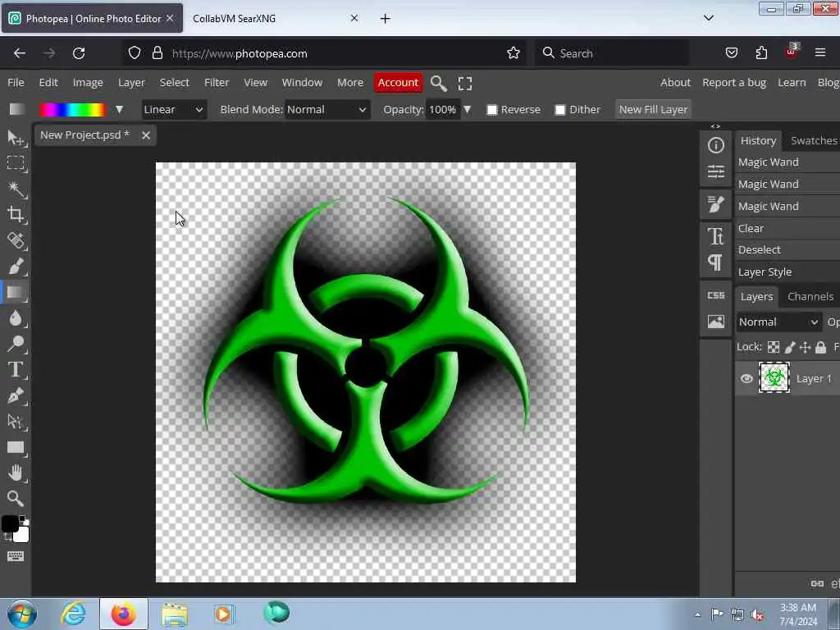Hide Layer 1 with eye icon
This screenshot has height=630, width=840.
point(746,379)
